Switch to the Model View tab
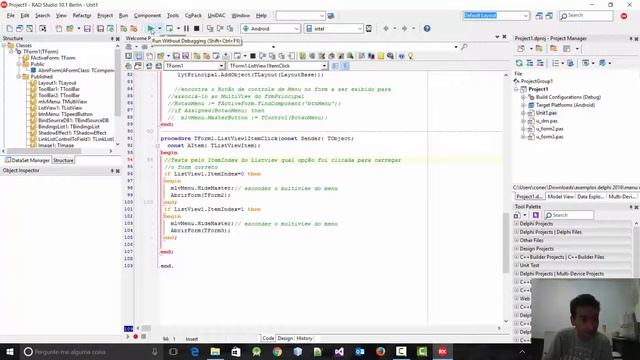Viewport: 640px width, 360px height. 560,197
